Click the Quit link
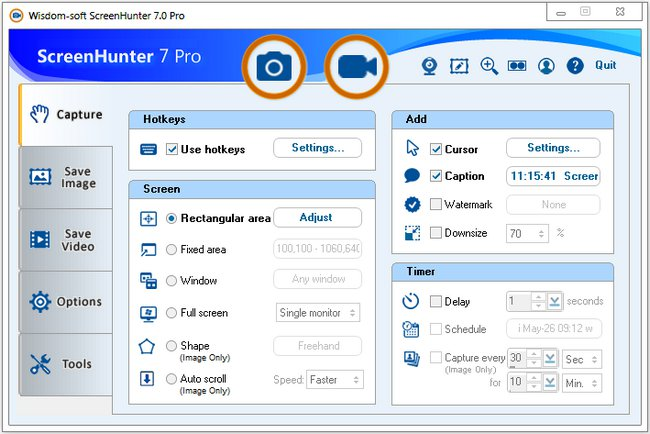The height and width of the screenshot is (434, 650). [x=606, y=65]
